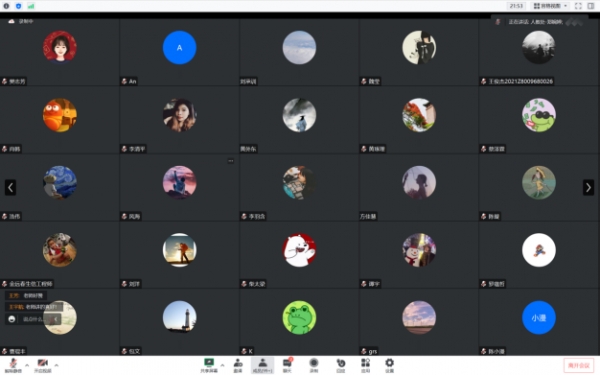
Task: Open the settings gear icon
Action: (x=389, y=365)
